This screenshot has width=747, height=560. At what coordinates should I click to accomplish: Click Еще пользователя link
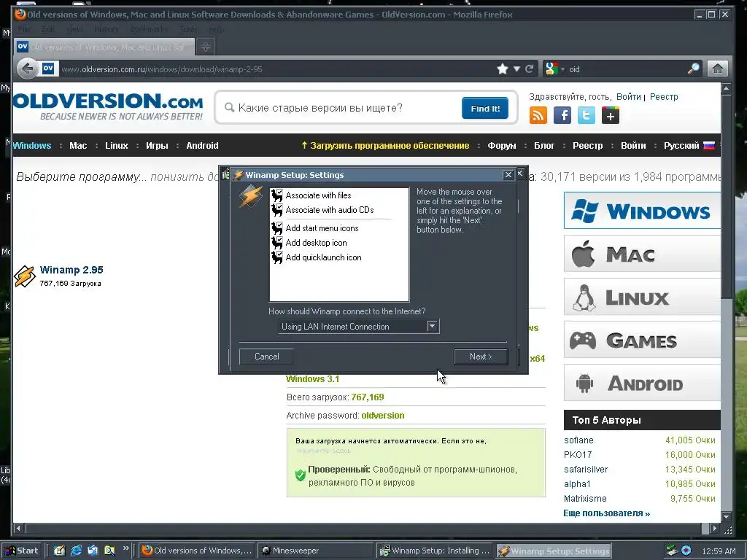click(x=606, y=513)
